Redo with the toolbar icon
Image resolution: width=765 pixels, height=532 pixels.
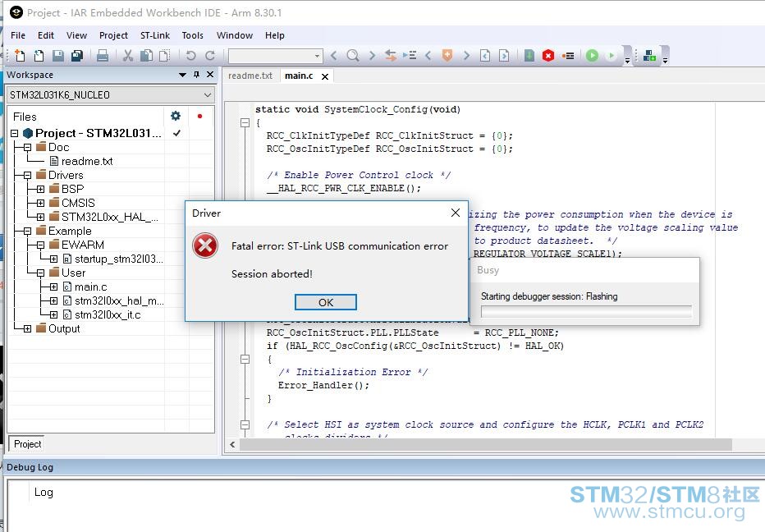click(210, 56)
